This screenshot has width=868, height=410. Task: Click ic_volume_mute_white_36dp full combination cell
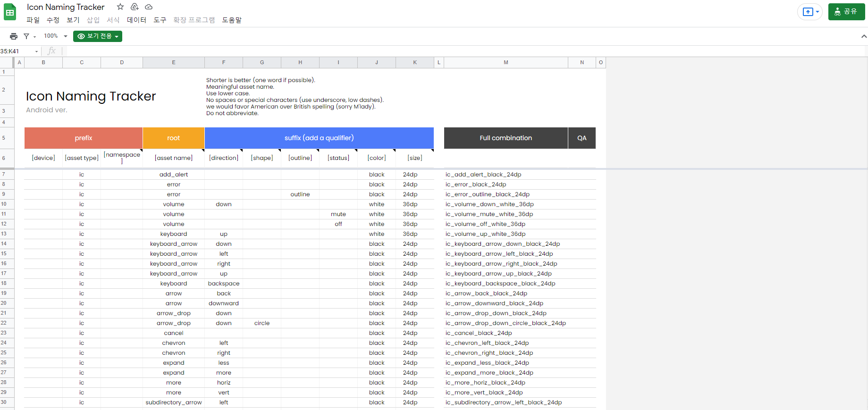click(x=506, y=214)
